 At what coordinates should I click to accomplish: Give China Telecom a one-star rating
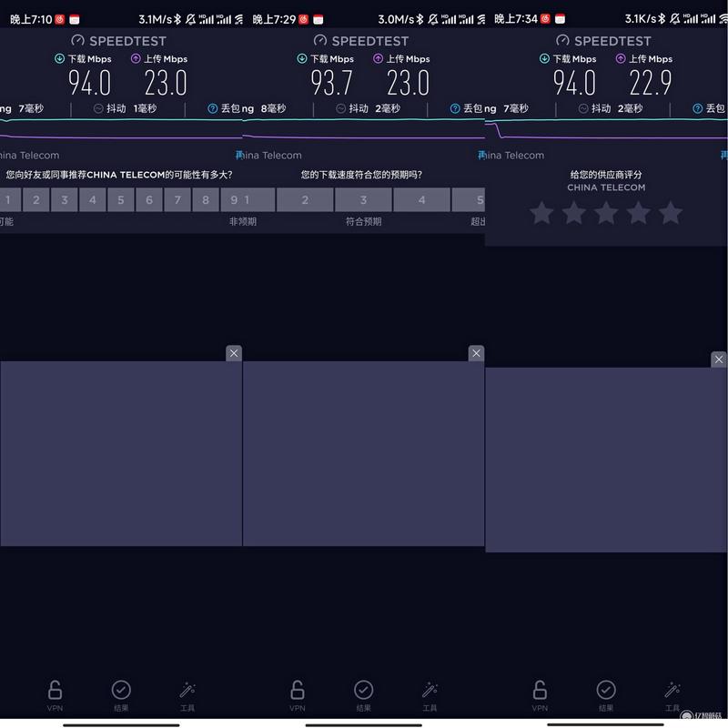541,213
